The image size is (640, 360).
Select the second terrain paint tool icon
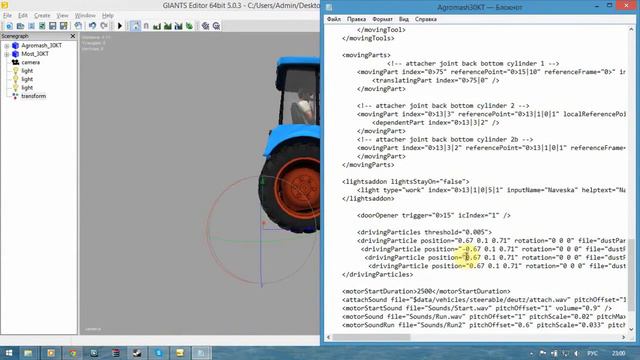168,26
